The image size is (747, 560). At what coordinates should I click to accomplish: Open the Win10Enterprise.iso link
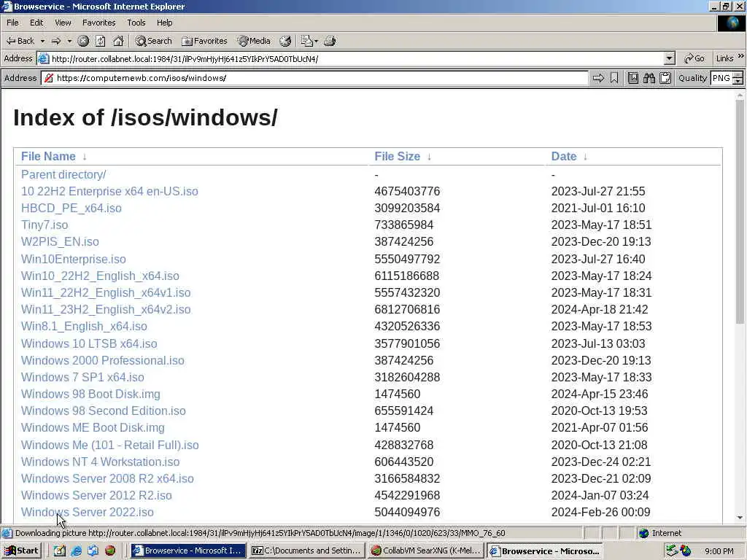pyautogui.click(x=74, y=259)
